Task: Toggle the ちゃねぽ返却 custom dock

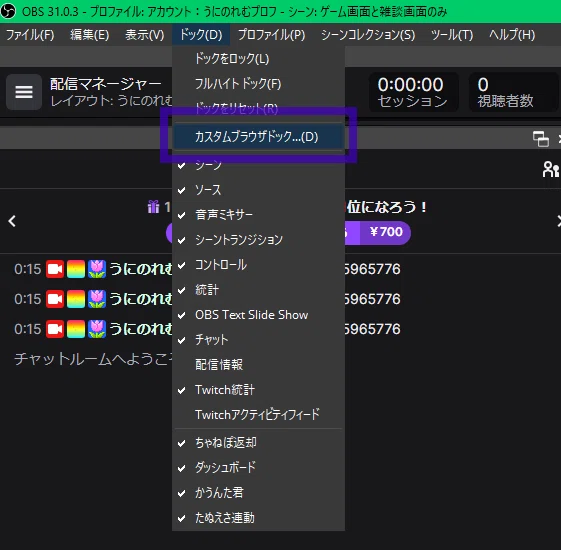Action: [258, 443]
